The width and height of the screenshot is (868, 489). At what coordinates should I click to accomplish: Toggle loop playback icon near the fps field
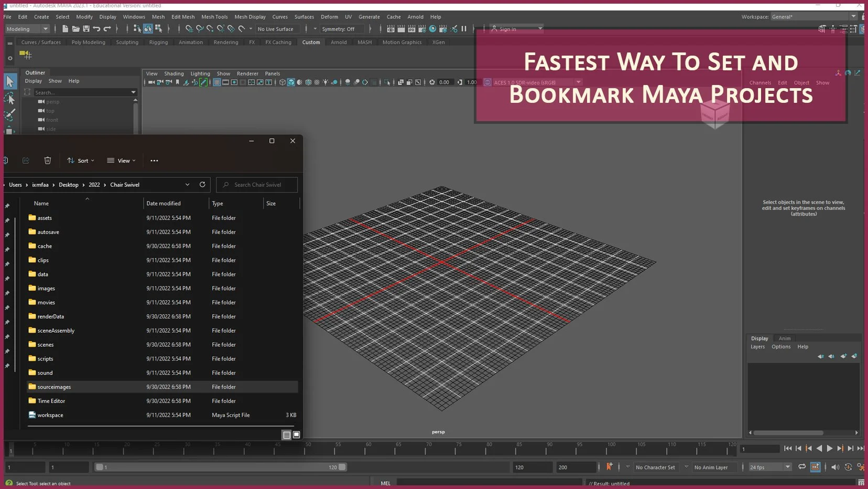pyautogui.click(x=801, y=467)
